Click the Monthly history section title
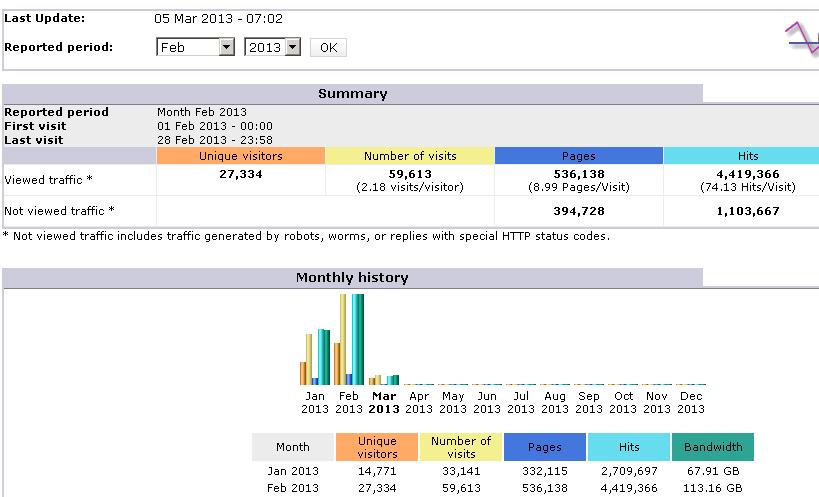This screenshot has width=819, height=497. pos(352,277)
